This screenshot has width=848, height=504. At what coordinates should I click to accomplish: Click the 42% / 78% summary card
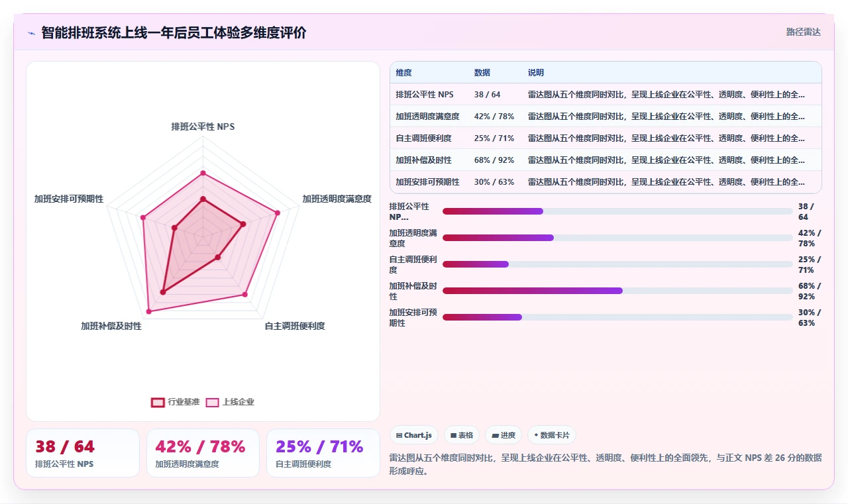pos(203,453)
